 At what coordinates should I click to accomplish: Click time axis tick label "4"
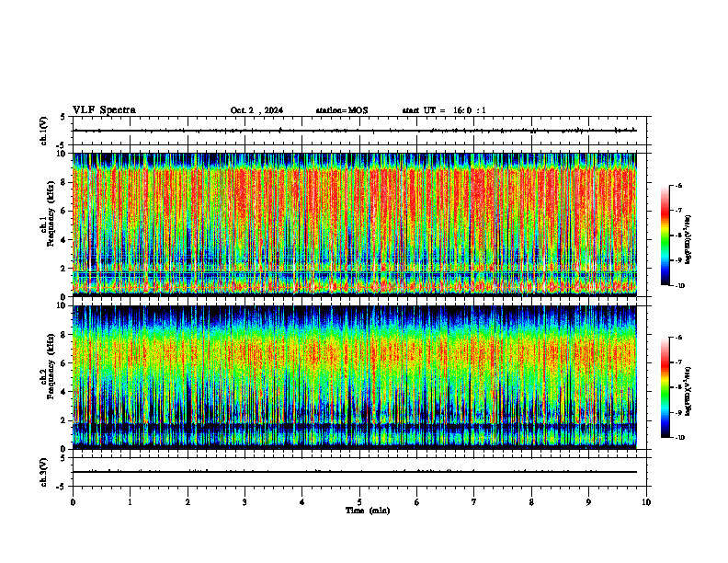pos(302,502)
